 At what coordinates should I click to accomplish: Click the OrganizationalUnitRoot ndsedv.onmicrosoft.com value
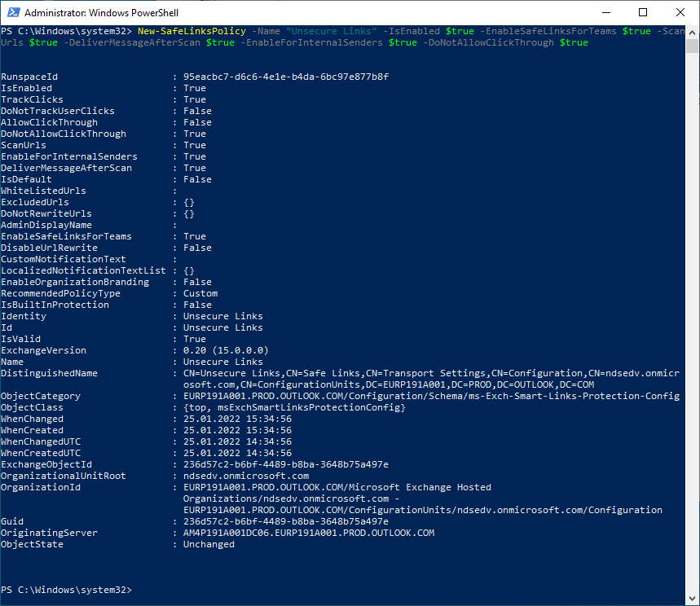246,476
